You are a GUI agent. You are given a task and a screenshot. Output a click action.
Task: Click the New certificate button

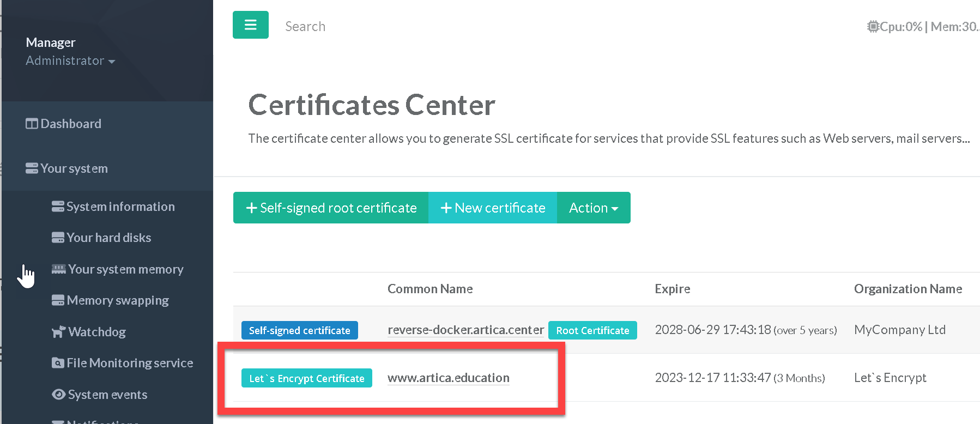pos(493,208)
